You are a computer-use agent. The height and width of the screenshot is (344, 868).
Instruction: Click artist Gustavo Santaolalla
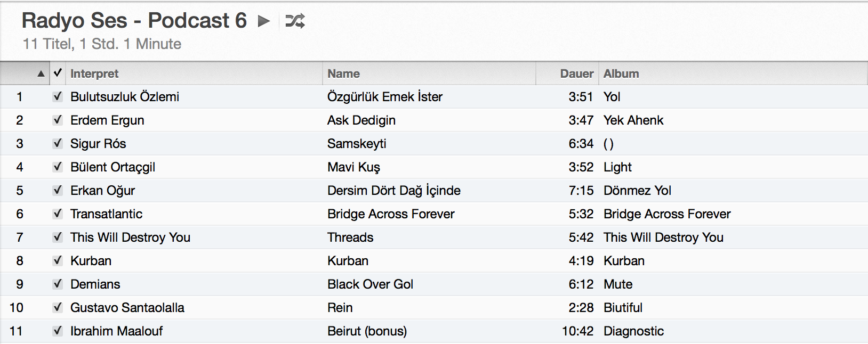[x=127, y=308]
